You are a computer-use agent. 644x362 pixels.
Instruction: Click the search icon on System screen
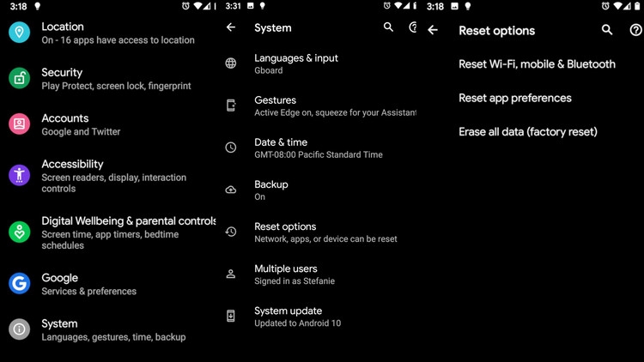(388, 27)
